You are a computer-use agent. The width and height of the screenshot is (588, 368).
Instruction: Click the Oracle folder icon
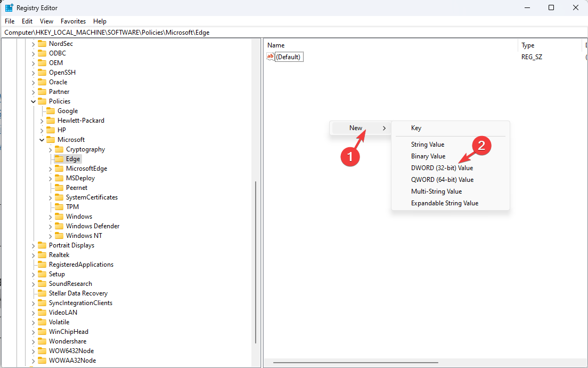click(x=42, y=82)
